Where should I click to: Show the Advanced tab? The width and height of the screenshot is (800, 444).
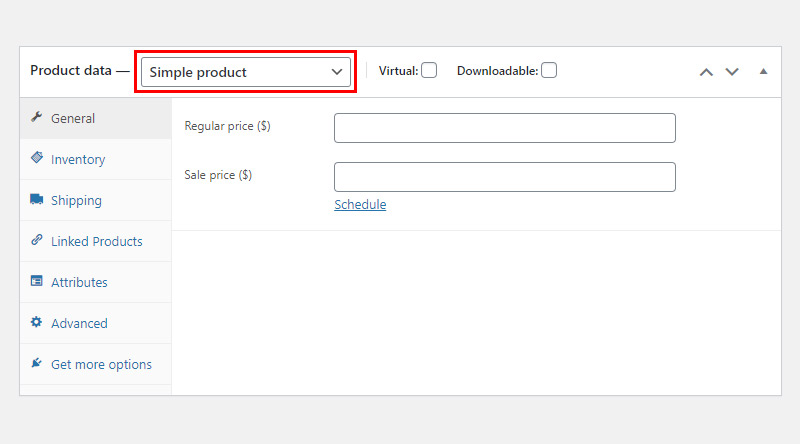point(96,324)
